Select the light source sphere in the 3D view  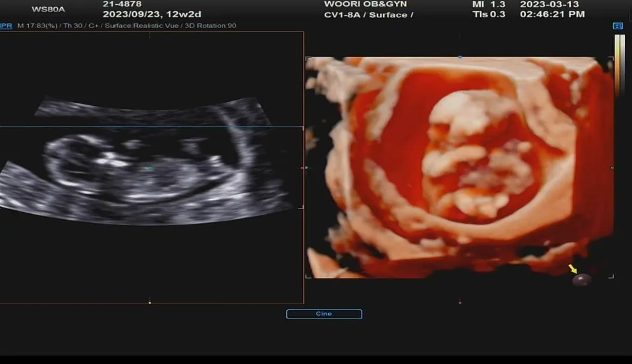[x=582, y=279]
